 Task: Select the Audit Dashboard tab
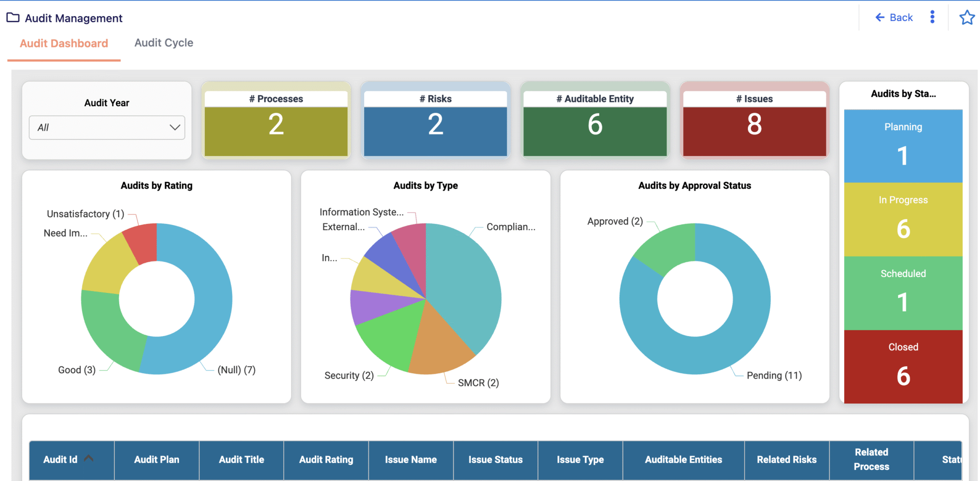click(x=63, y=43)
